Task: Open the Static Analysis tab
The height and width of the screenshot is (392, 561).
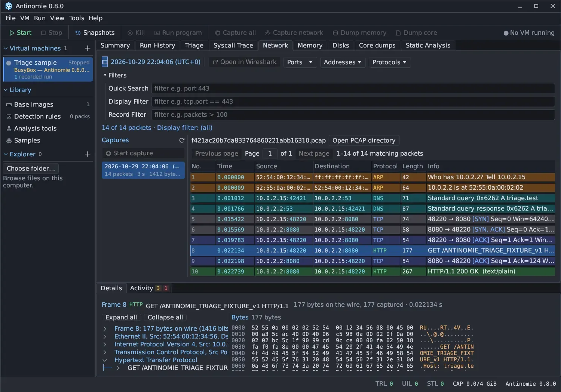Action: click(x=428, y=45)
